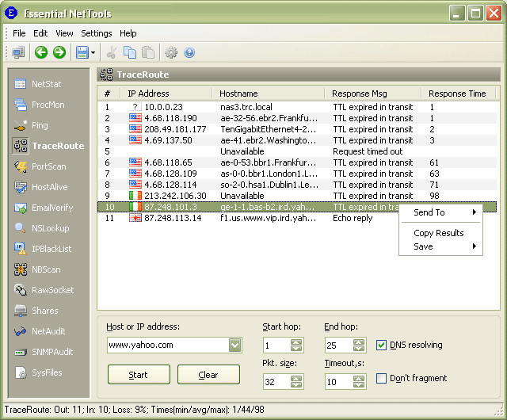The width and height of the screenshot is (507, 420).
Task: Open the EmailVerify tool
Action: [44, 208]
